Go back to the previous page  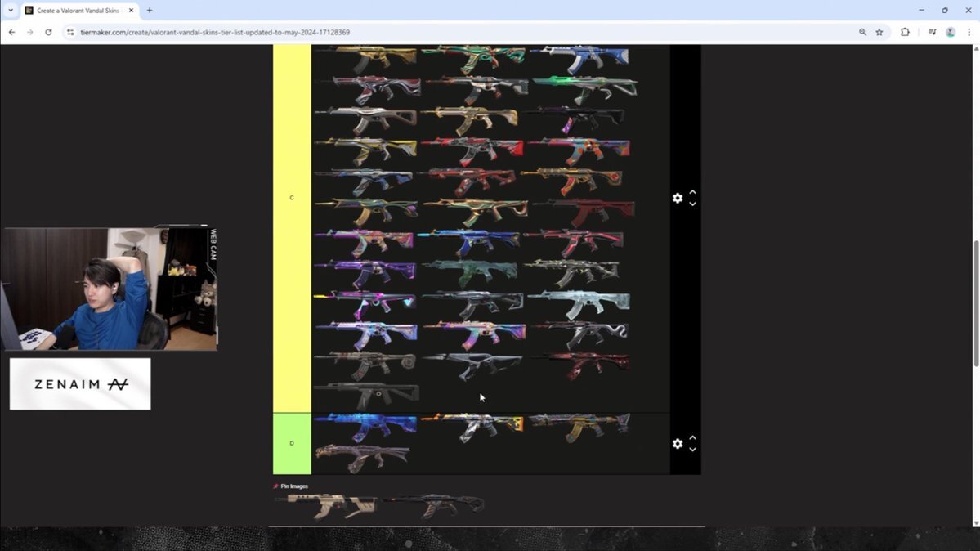pos(12,32)
